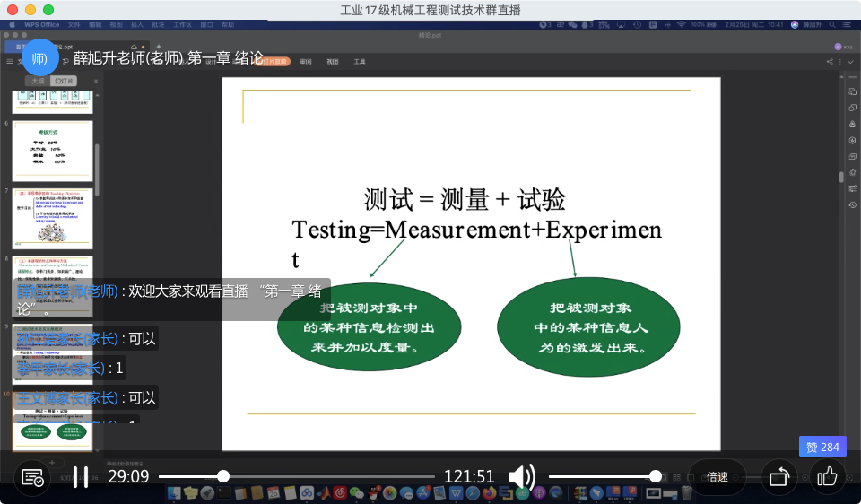Image resolution: width=861 pixels, height=504 pixels.
Task: Click the green macOS fullscreen window button
Action: (48, 10)
